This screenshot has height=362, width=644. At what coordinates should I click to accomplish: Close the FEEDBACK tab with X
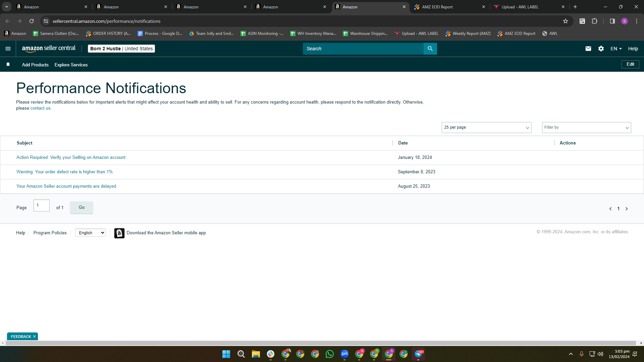[34, 337]
